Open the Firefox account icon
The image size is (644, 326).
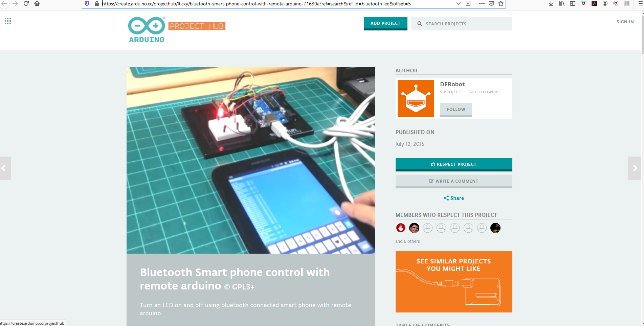pos(605,3)
